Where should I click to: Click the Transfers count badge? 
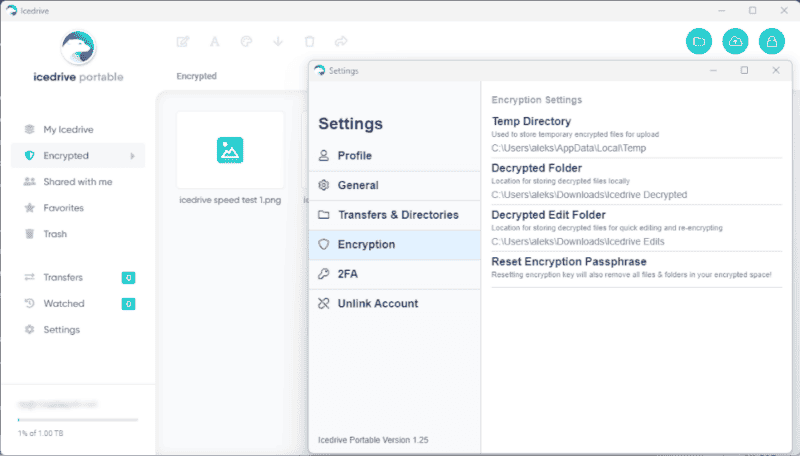tap(128, 277)
